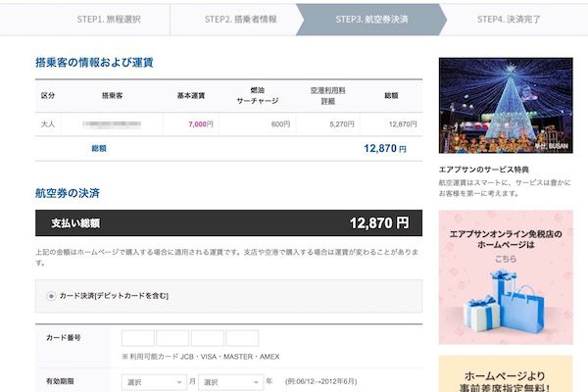The image size is (588, 392).
Task: Go to STEP1. 旅程選択 tab
Action: click(x=109, y=20)
